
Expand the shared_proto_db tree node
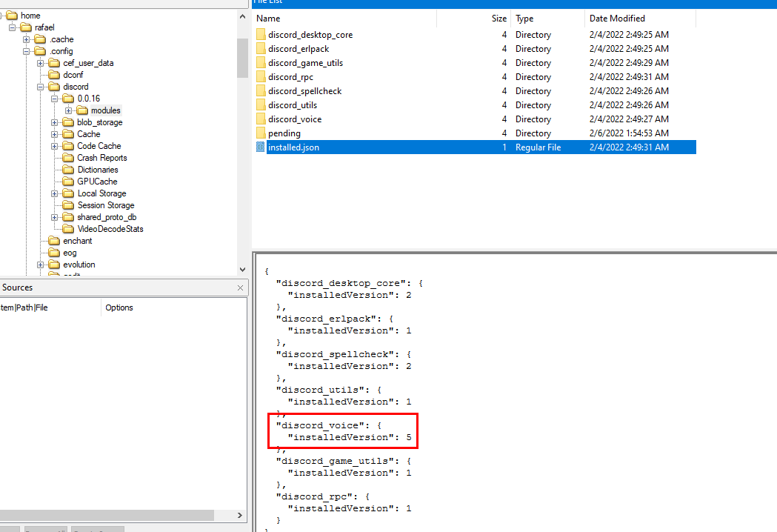pyautogui.click(x=55, y=217)
